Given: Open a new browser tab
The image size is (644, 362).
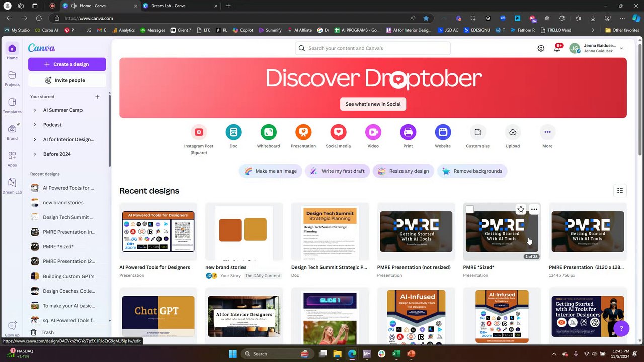Looking at the screenshot, I should click(x=228, y=6).
